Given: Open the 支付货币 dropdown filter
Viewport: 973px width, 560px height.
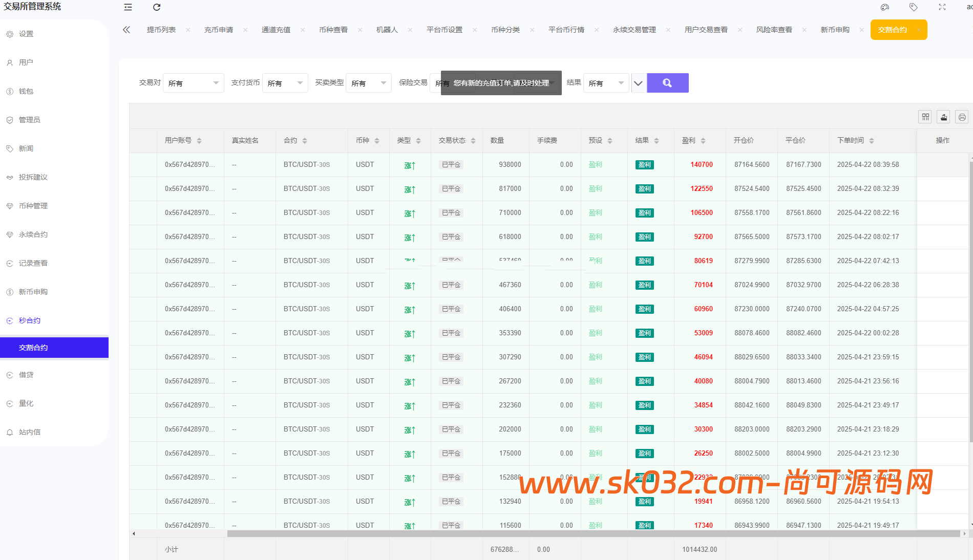Looking at the screenshot, I should [285, 83].
